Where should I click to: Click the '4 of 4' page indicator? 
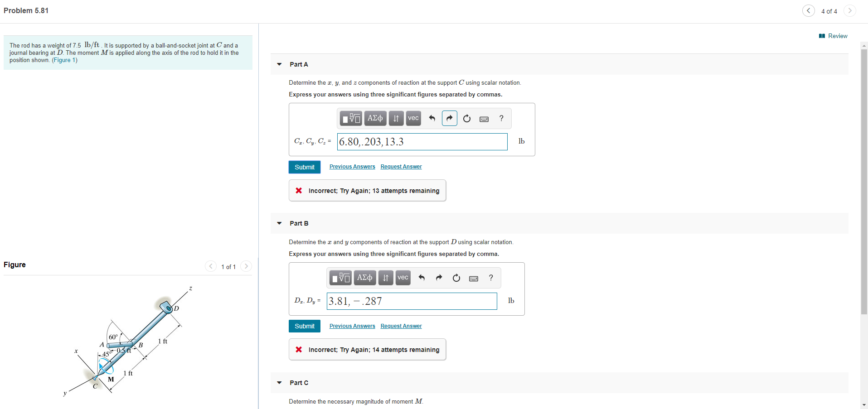(x=829, y=11)
